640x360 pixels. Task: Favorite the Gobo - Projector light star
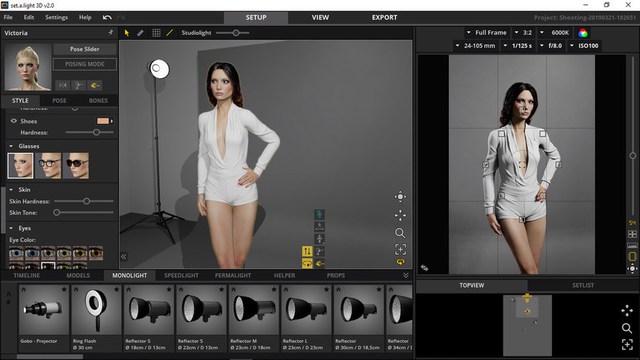pos(64,289)
